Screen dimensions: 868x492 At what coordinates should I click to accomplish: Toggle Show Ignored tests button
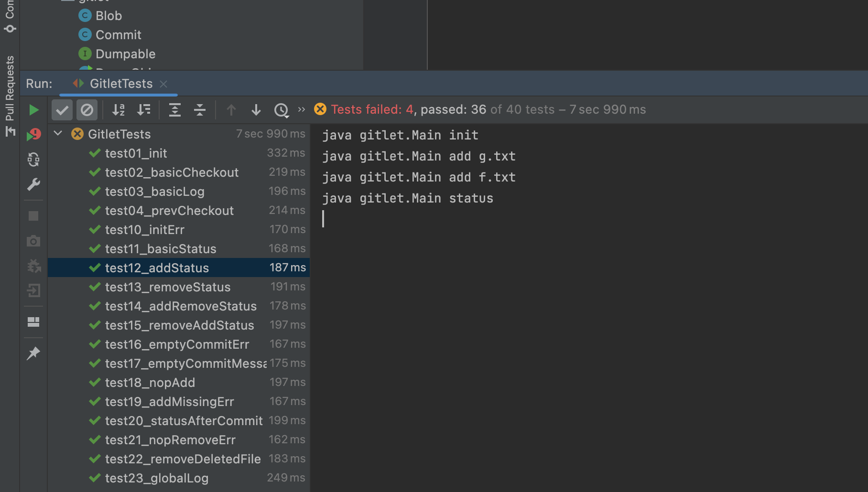click(87, 110)
